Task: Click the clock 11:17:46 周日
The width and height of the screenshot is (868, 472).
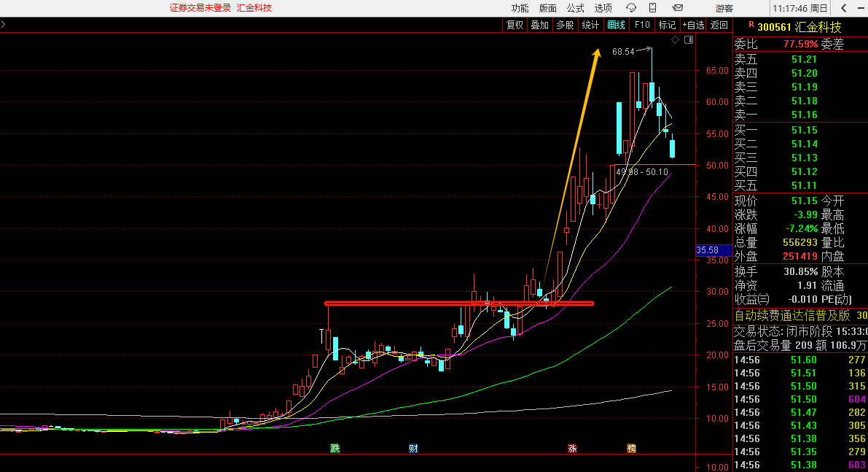Action: pyautogui.click(x=800, y=8)
